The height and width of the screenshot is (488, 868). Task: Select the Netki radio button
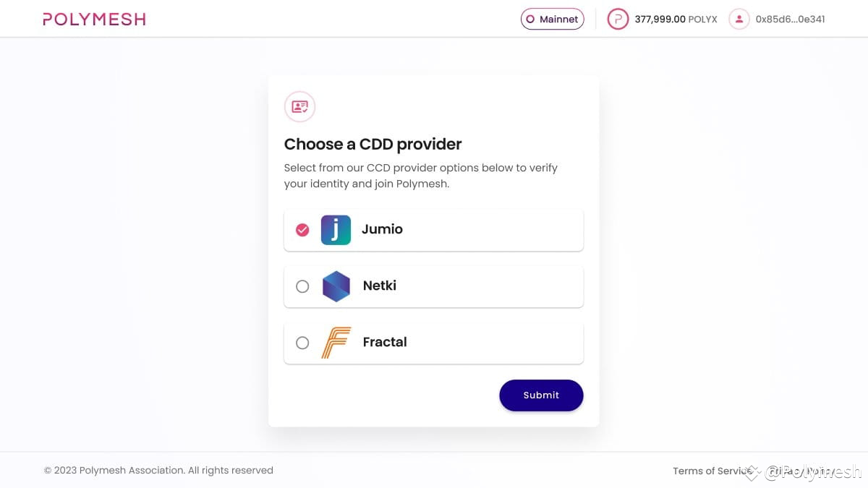[302, 286]
